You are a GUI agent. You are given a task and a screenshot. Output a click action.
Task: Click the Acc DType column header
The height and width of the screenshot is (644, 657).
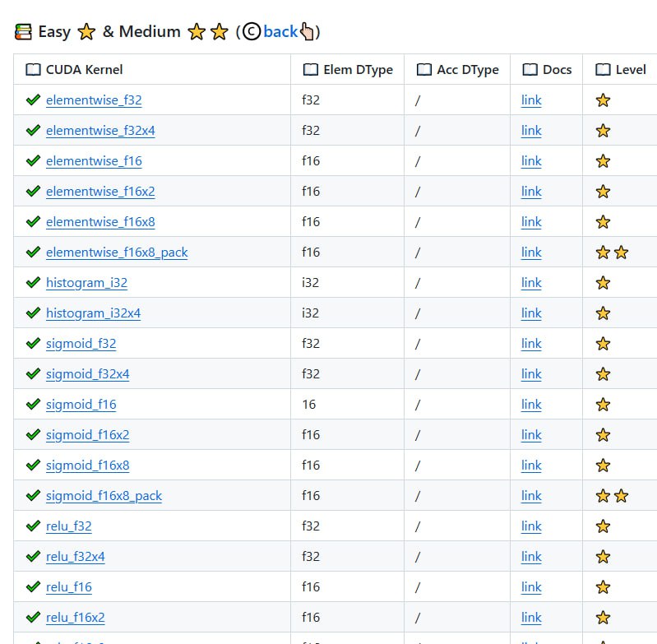tap(467, 70)
